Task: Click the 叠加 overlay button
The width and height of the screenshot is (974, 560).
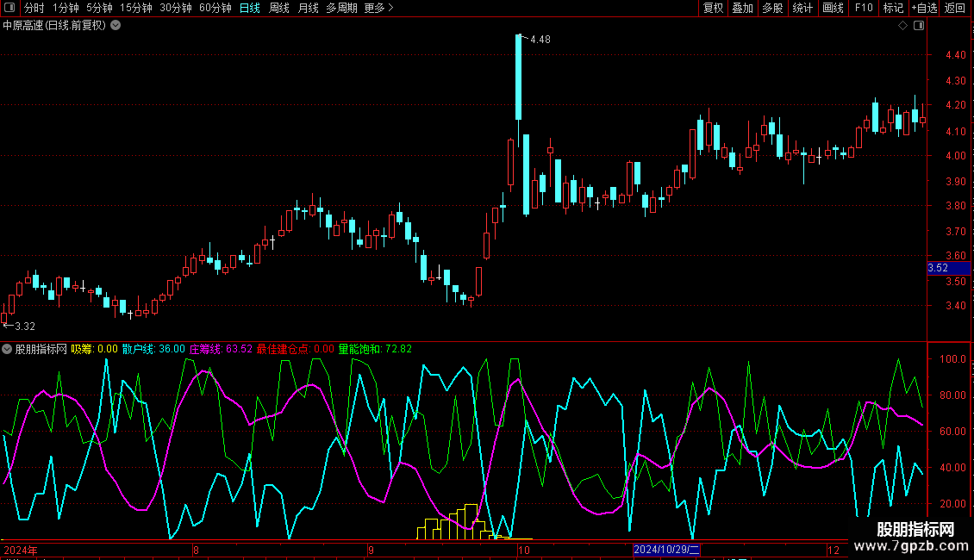Action: click(x=742, y=8)
